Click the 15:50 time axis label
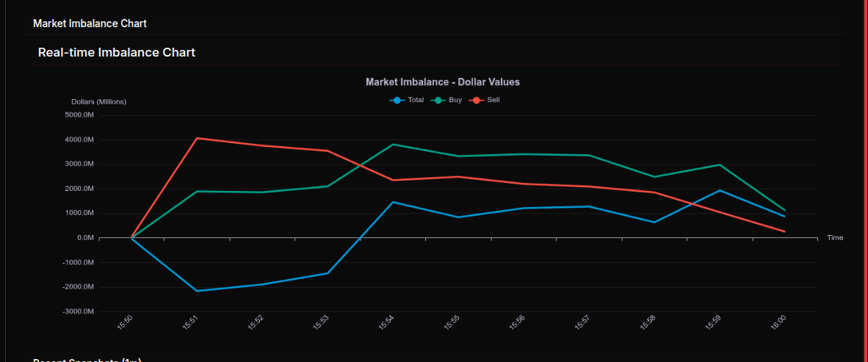Image resolution: width=868 pixels, height=362 pixels. [126, 322]
